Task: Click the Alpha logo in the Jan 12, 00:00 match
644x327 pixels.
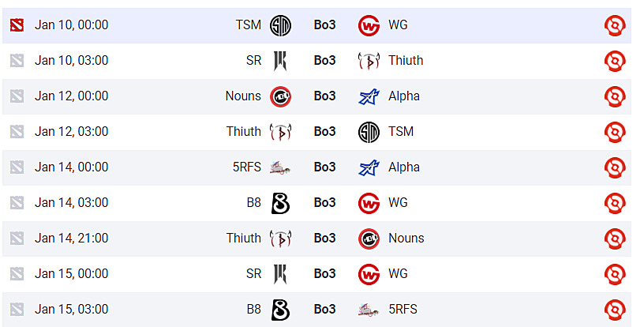Action: [x=369, y=96]
